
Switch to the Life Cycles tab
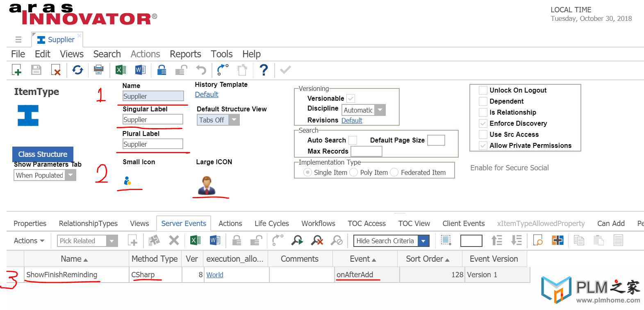pos(272,224)
